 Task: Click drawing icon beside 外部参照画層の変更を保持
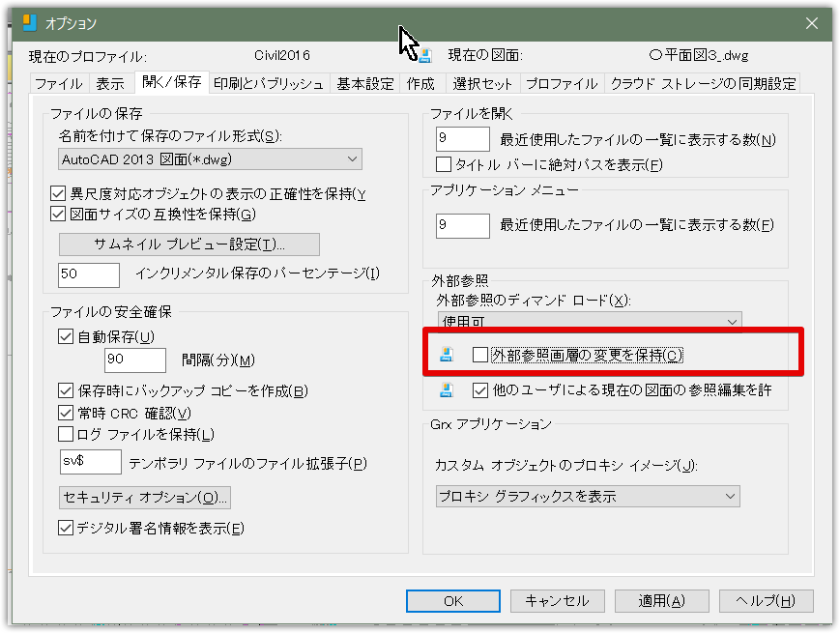[447, 355]
